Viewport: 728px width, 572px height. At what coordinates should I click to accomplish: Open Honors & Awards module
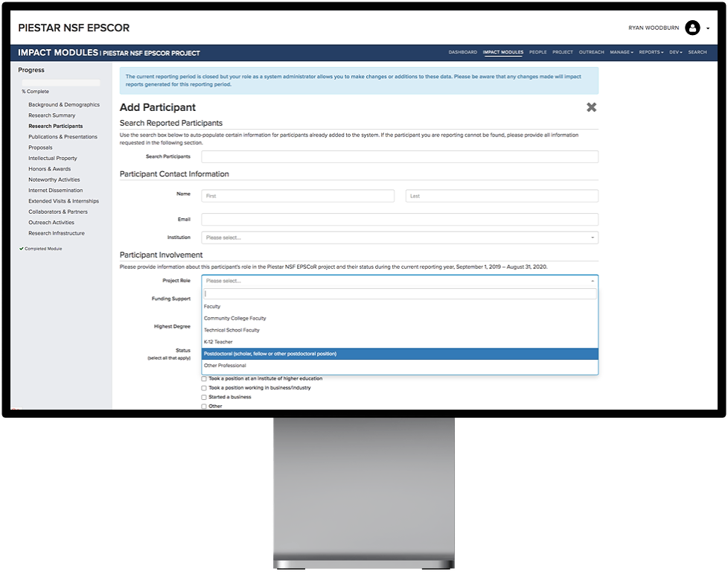50,168
